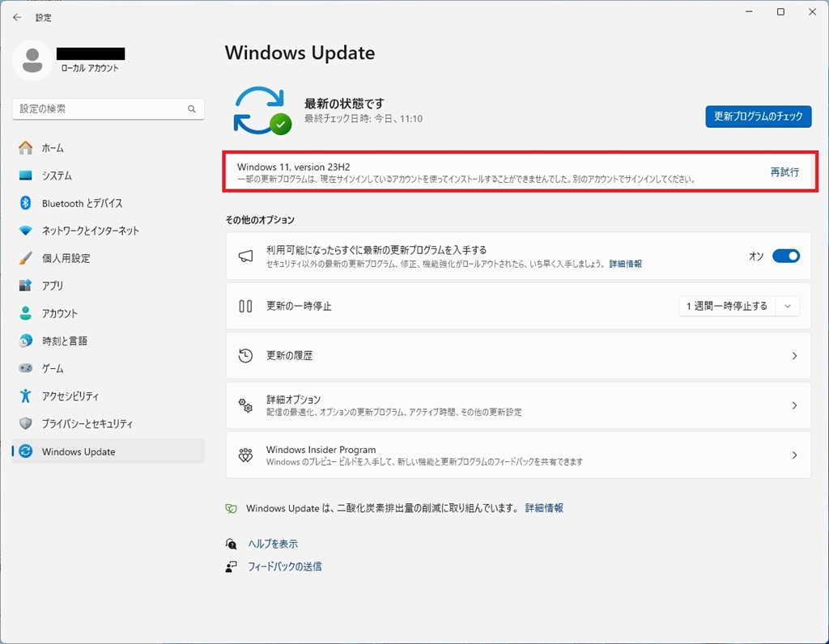This screenshot has width=829, height=644.
Task: Open アクセシビリティ settings
Action: point(108,396)
